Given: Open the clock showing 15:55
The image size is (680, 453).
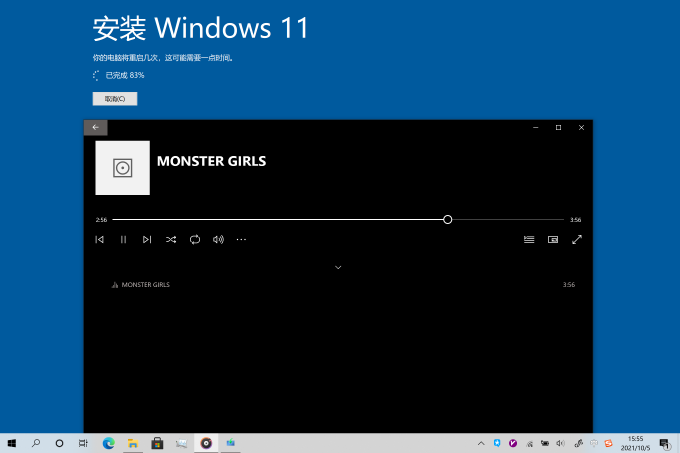Looking at the screenshot, I should tap(635, 443).
